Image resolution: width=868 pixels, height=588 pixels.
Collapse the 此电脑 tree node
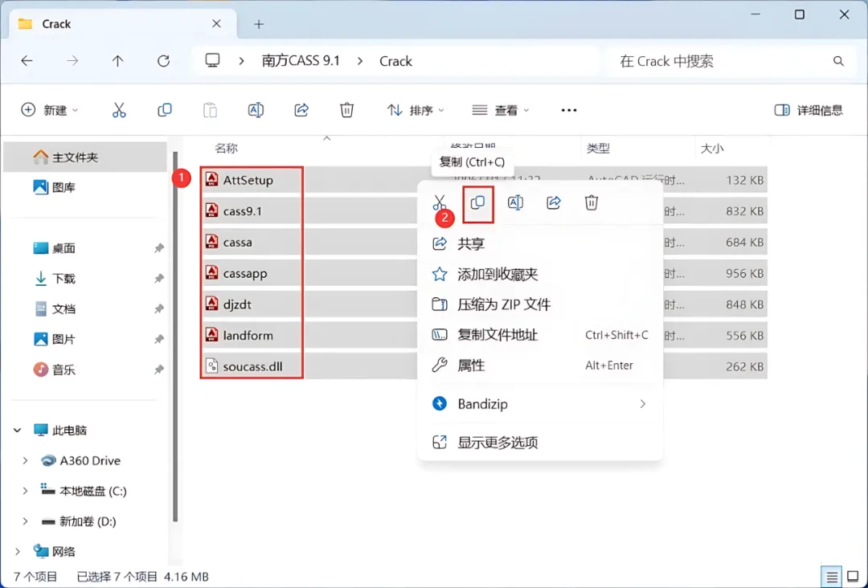pyautogui.click(x=17, y=430)
